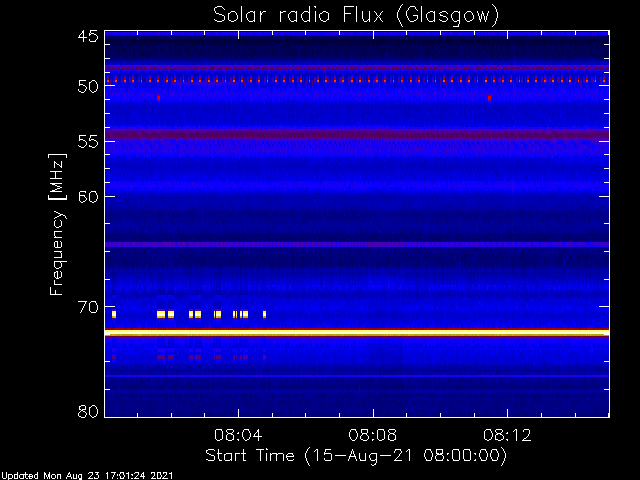Click the 70 frequency tick label
Viewport: 640px width, 480px height.
pyautogui.click(x=88, y=307)
